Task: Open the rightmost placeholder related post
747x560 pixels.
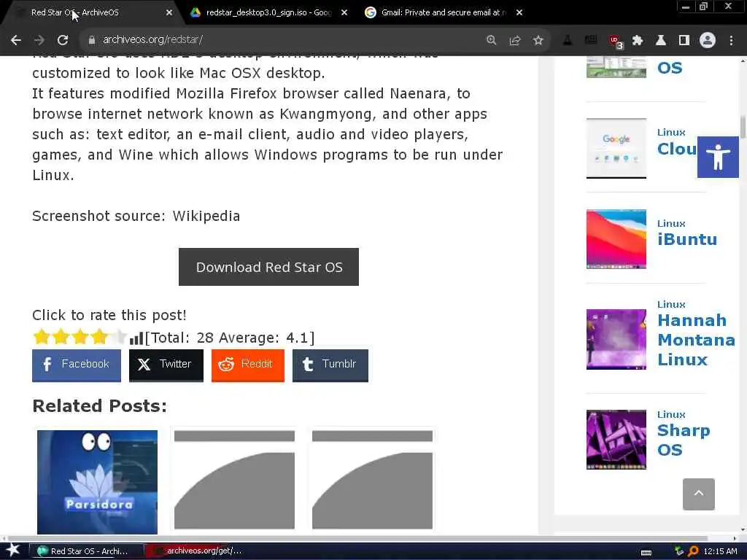Action: 372,480
